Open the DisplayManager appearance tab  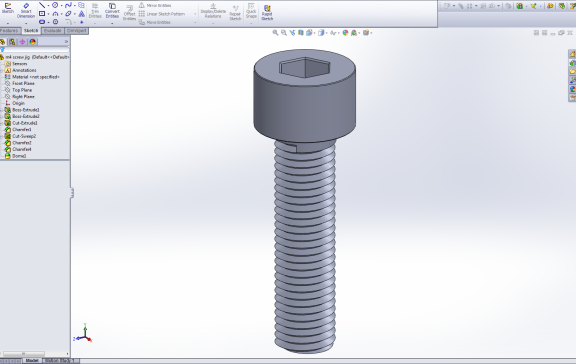(33, 42)
